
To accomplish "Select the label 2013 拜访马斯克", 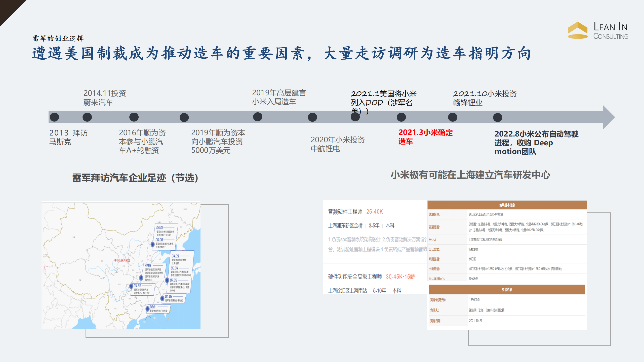I will pos(68,137).
